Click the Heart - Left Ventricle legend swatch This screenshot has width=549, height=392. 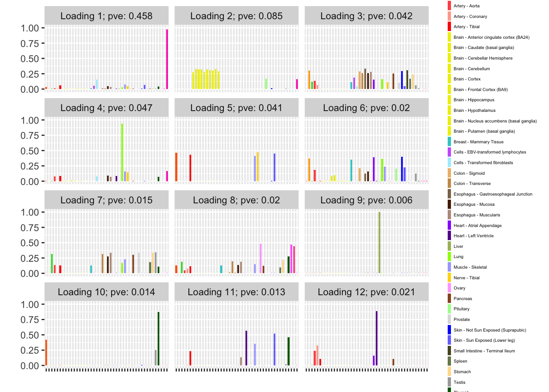tap(449, 236)
